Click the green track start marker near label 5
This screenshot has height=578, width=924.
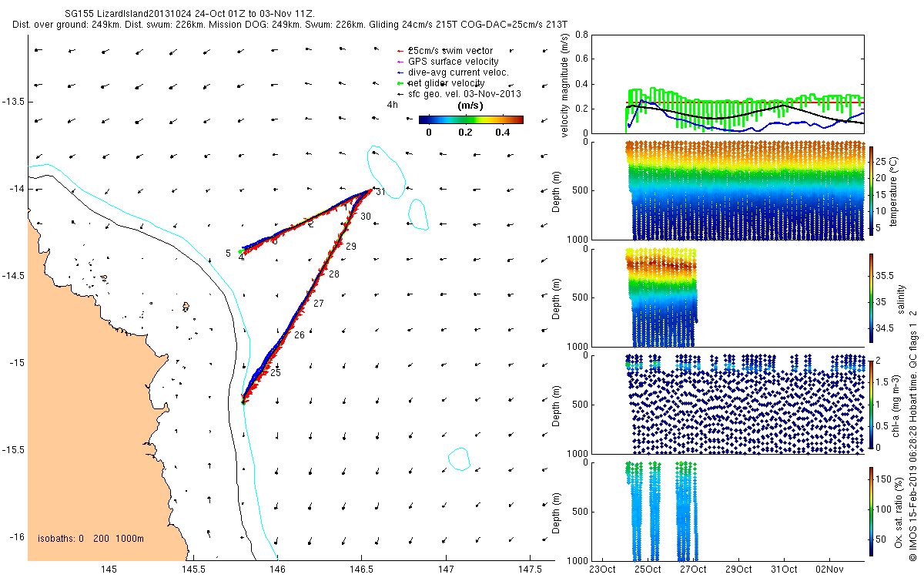point(241,252)
